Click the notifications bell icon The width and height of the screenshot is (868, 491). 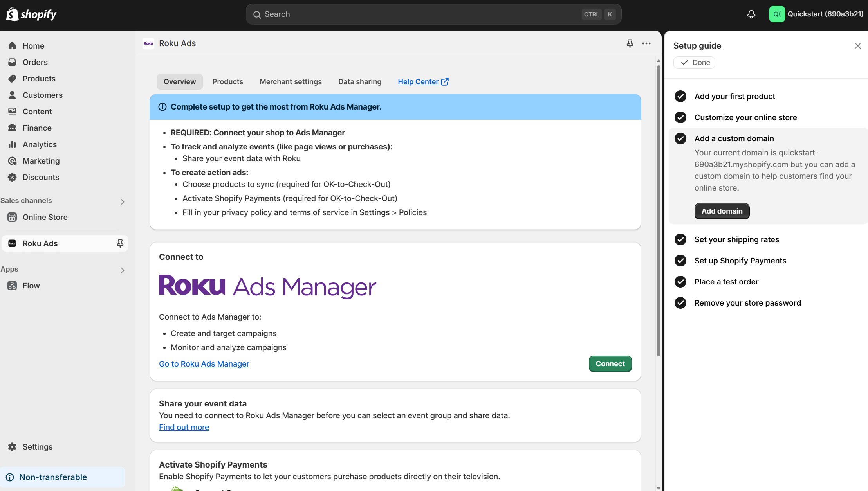pos(751,14)
